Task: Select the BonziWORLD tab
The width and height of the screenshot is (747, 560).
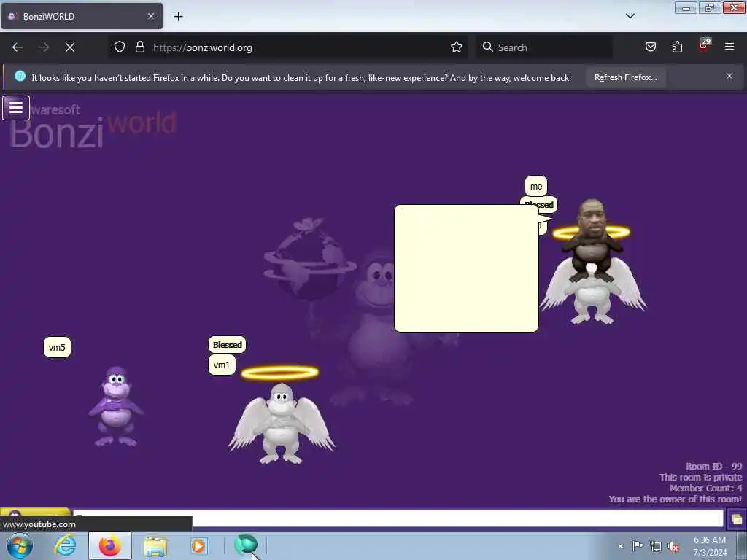Action: pos(82,16)
